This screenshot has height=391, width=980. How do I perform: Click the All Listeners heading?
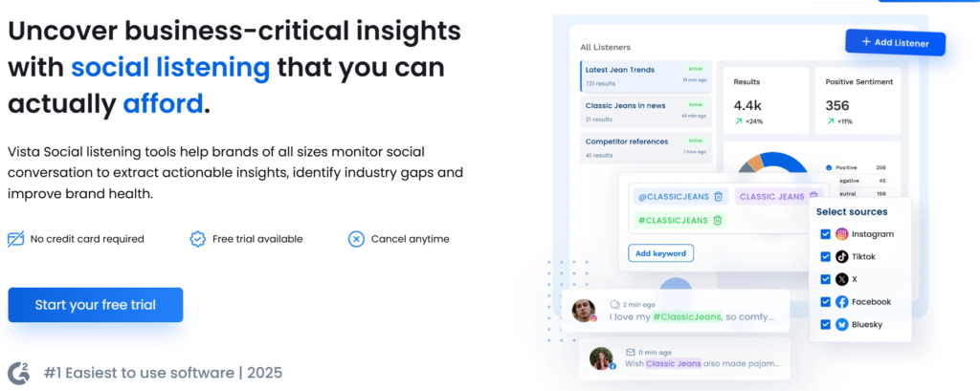coord(605,47)
